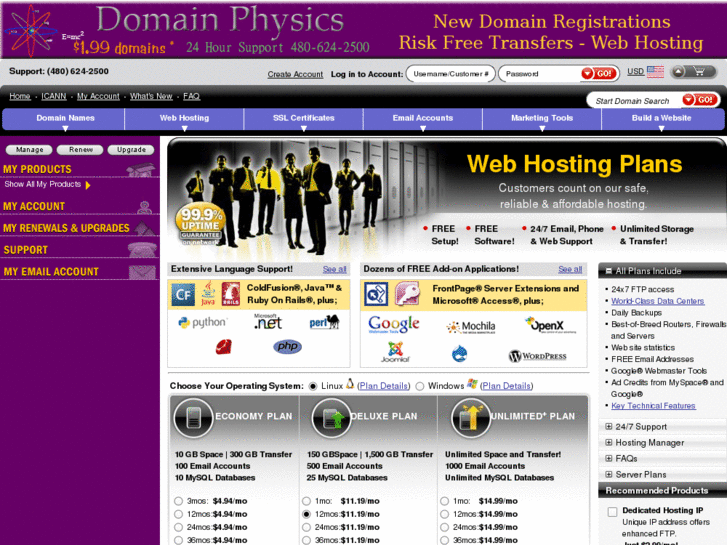Click the PHP logo

tap(287, 346)
